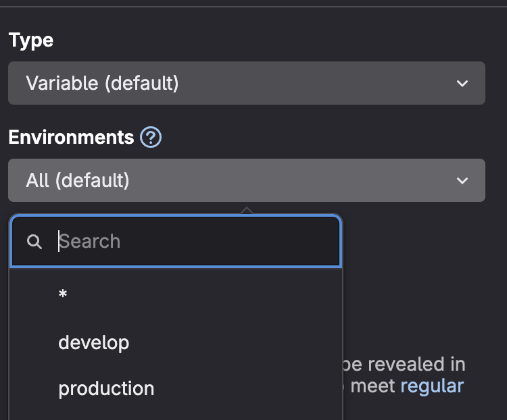The width and height of the screenshot is (507, 420).
Task: Open the 'regular' hyperlink
Action: pos(432,386)
